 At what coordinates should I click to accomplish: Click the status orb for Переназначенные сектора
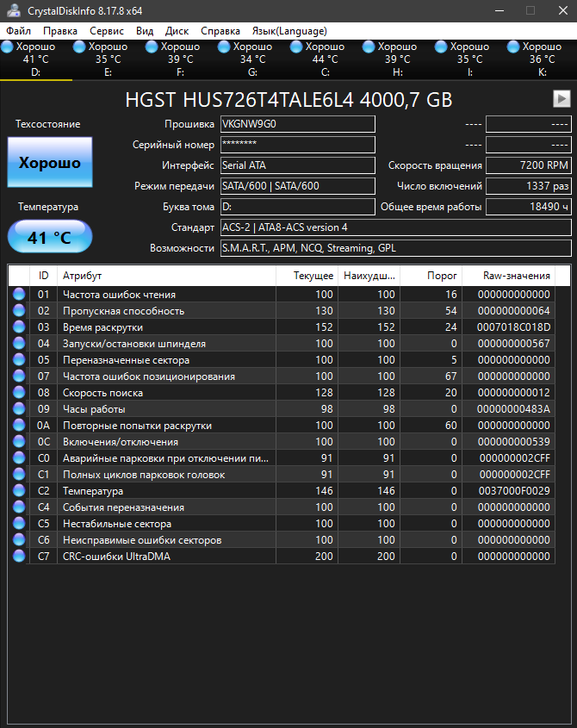[x=19, y=360]
